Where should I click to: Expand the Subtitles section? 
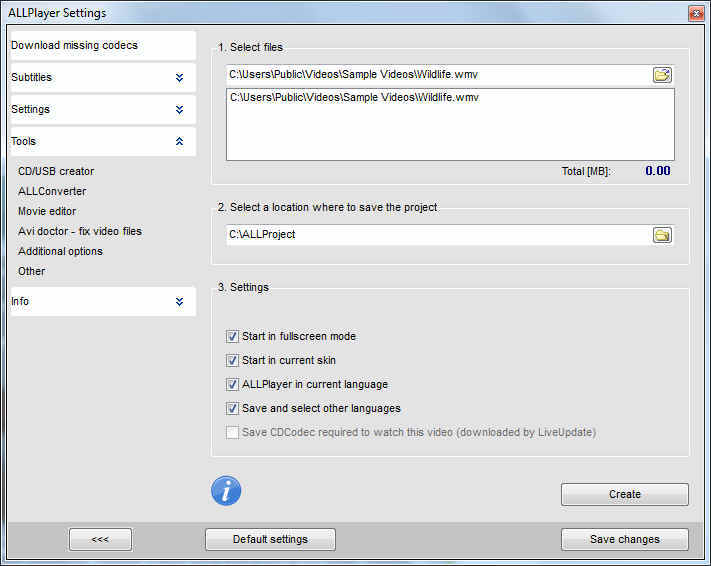click(179, 78)
